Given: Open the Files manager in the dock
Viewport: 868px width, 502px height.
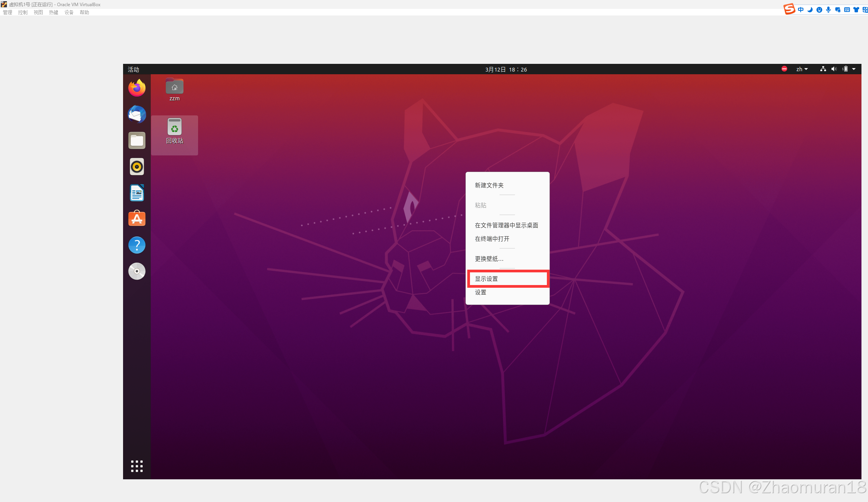Looking at the screenshot, I should (137, 140).
